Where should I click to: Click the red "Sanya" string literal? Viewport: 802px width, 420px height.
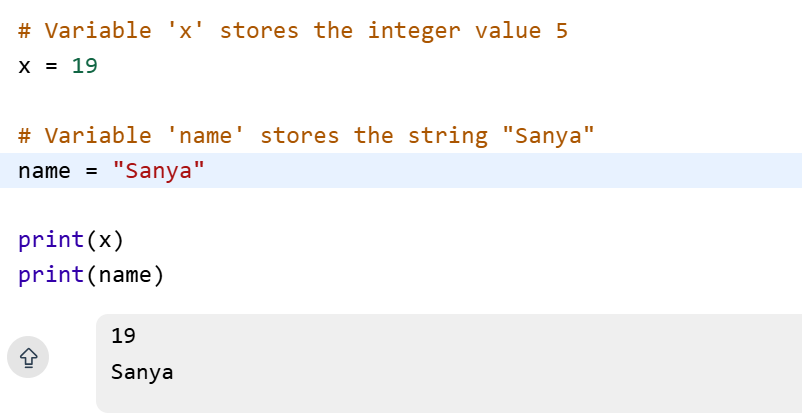(158, 171)
